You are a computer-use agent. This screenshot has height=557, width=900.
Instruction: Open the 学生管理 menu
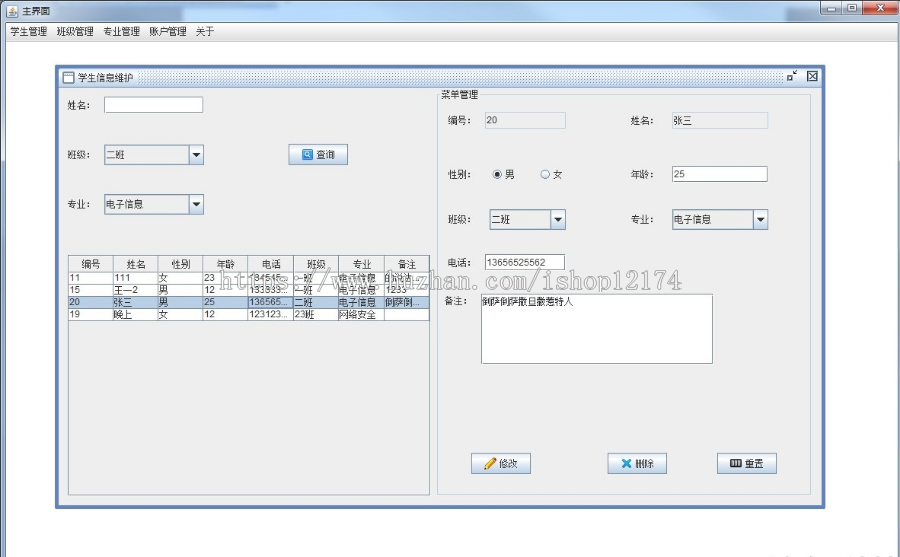pos(29,32)
